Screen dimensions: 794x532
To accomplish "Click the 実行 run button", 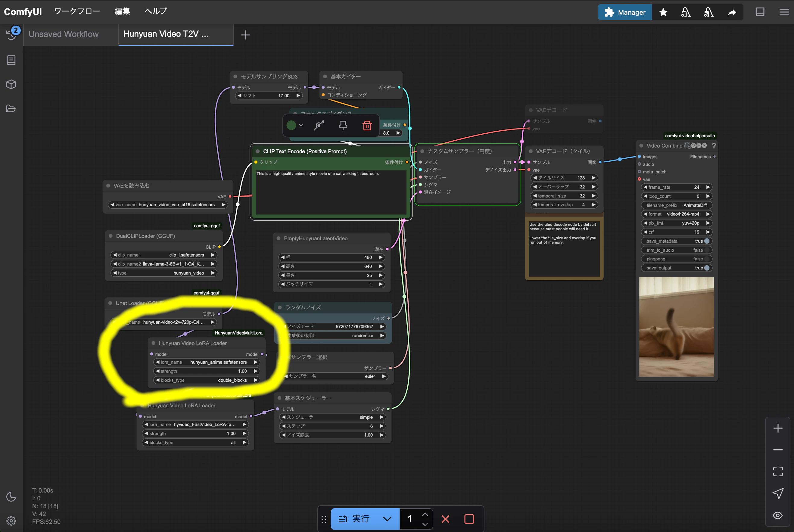I will pyautogui.click(x=355, y=519).
